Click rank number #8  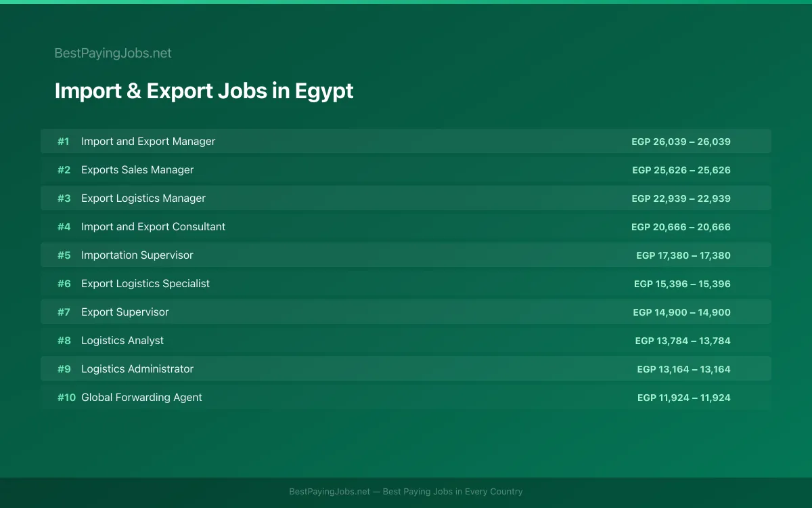[64, 341]
